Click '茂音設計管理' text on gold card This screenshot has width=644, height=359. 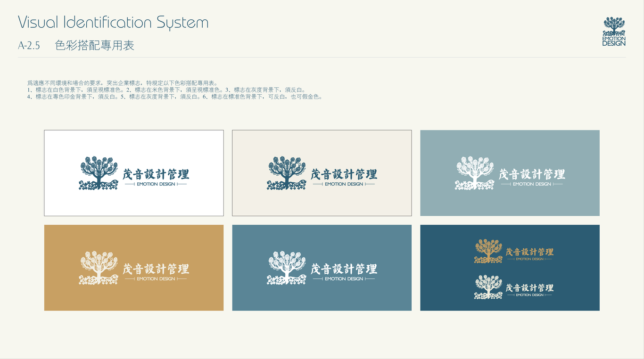[x=156, y=269]
